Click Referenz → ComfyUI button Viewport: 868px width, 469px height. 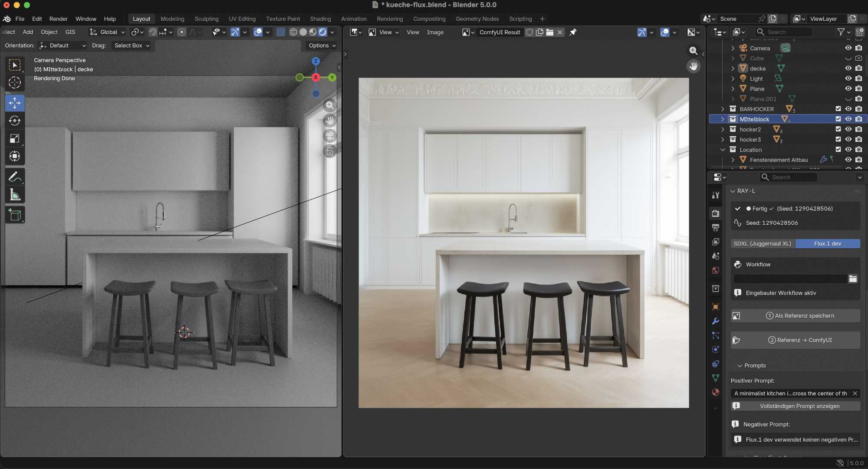(x=795, y=340)
